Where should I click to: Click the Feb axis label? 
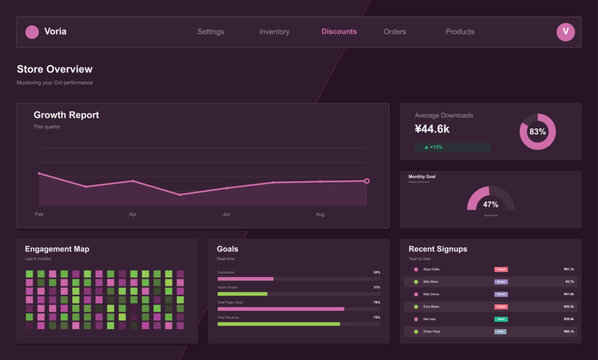tap(39, 214)
